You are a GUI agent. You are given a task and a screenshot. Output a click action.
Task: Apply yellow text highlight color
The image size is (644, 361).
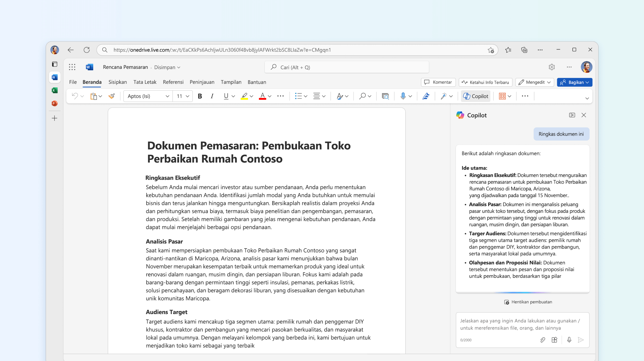[x=244, y=96]
